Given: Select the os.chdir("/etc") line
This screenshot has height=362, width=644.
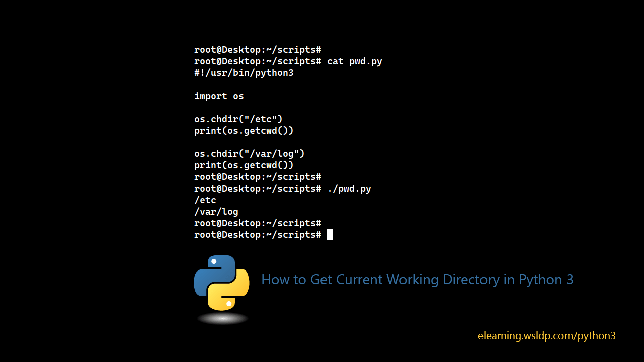Looking at the screenshot, I should tap(238, 119).
